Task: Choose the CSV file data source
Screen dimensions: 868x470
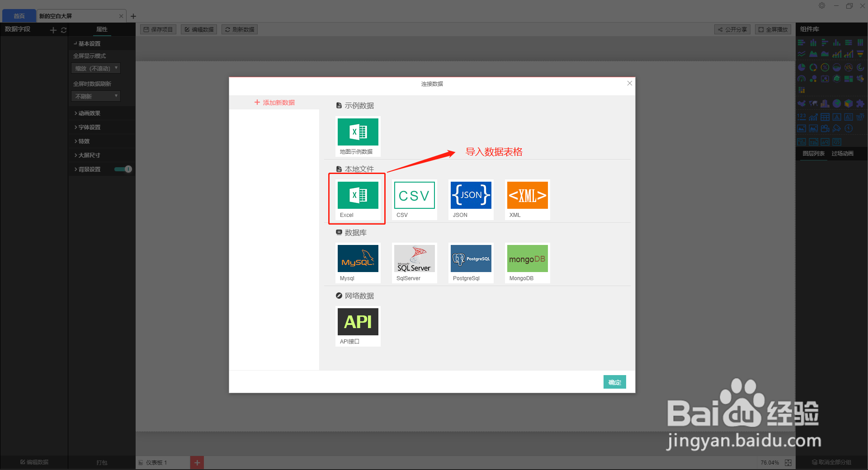Action: tap(415, 199)
